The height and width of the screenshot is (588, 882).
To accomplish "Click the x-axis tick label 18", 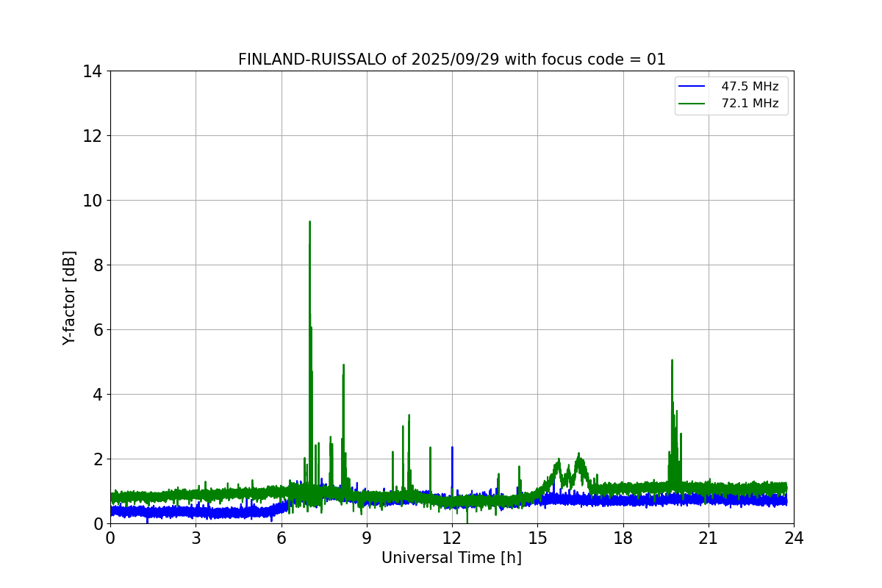I will [x=623, y=538].
